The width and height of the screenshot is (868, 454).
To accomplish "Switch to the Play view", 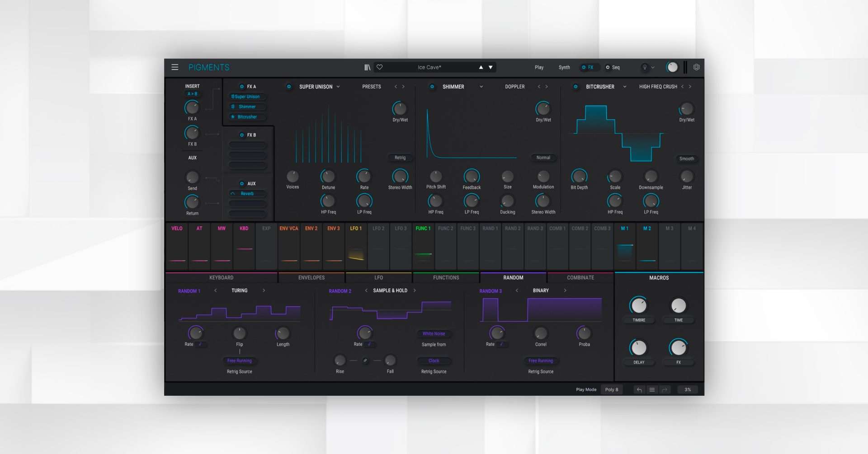I will pyautogui.click(x=539, y=67).
